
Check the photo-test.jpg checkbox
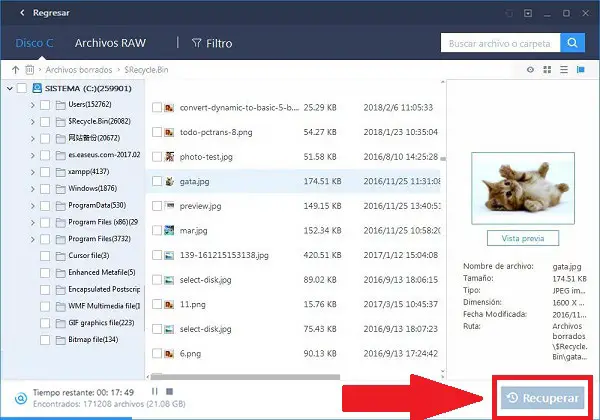(157, 156)
